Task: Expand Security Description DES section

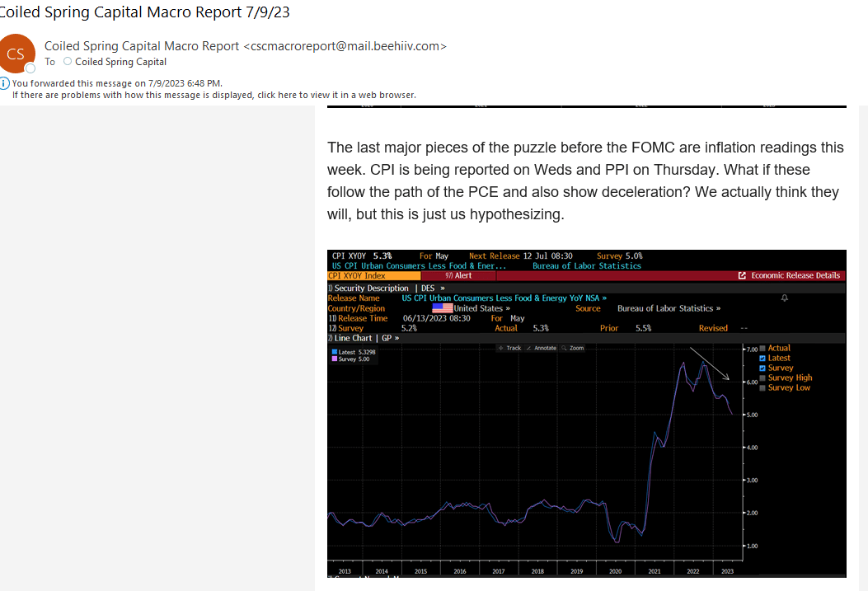Action: 443,288
